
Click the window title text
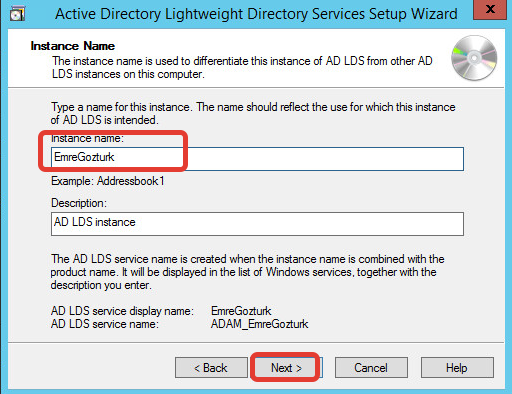[256, 14]
